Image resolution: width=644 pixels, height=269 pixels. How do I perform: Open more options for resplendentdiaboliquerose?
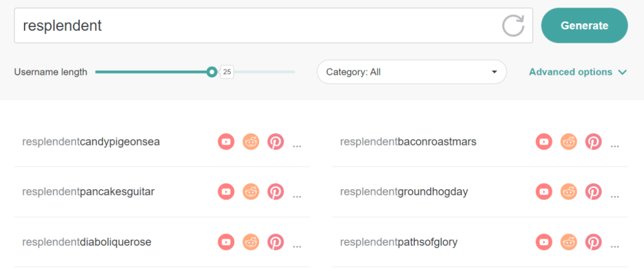tap(297, 246)
